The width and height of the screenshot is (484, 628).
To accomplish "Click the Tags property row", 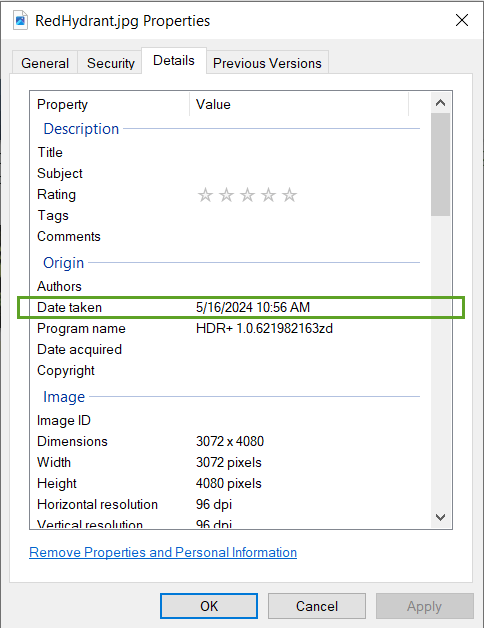I will [x=230, y=215].
